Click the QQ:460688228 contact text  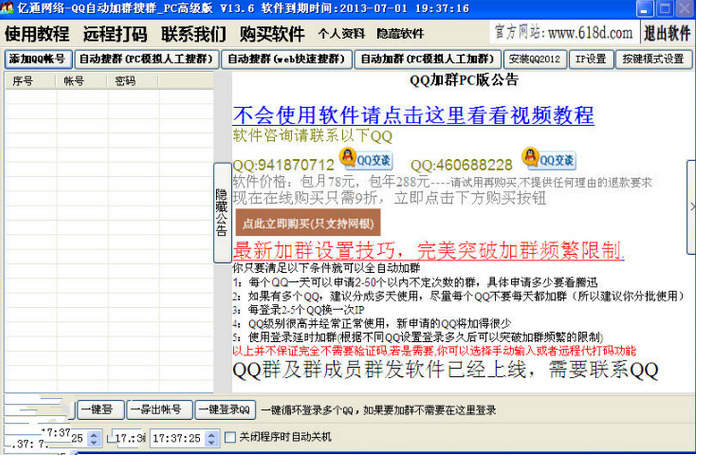461,165
